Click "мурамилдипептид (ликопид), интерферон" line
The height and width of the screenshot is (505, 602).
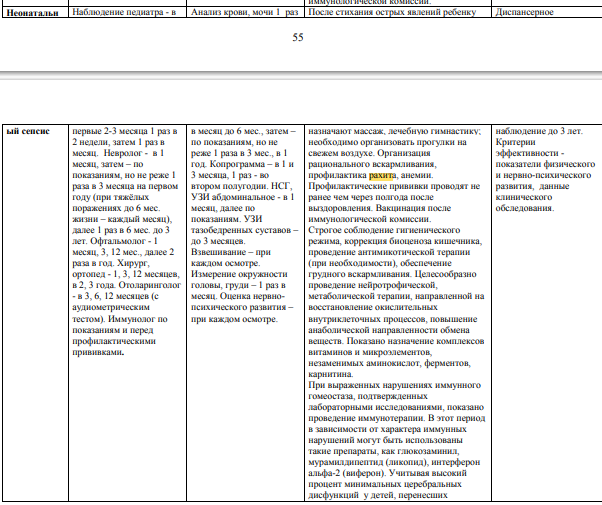point(394,463)
